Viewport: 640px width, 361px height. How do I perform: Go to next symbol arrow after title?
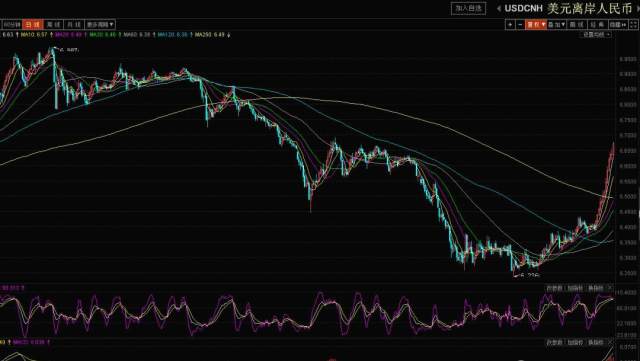(638, 8)
